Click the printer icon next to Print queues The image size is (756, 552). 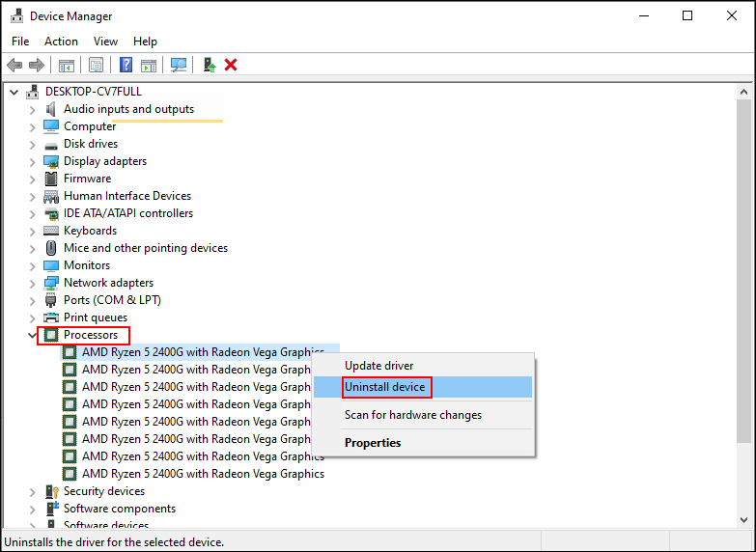click(x=50, y=317)
